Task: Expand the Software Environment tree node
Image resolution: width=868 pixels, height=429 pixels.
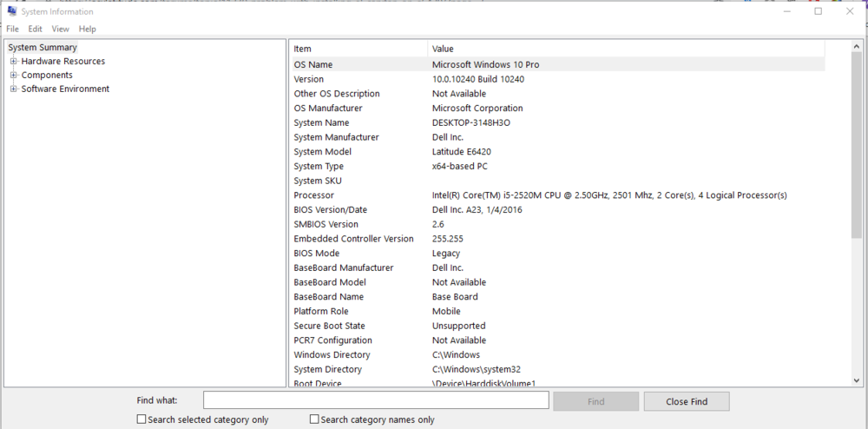Action: 13,89
